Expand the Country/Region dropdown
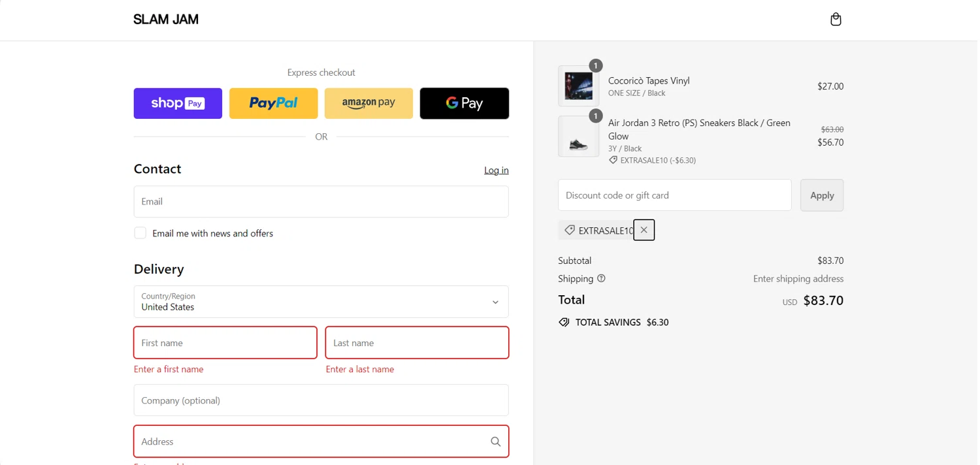 [321, 302]
